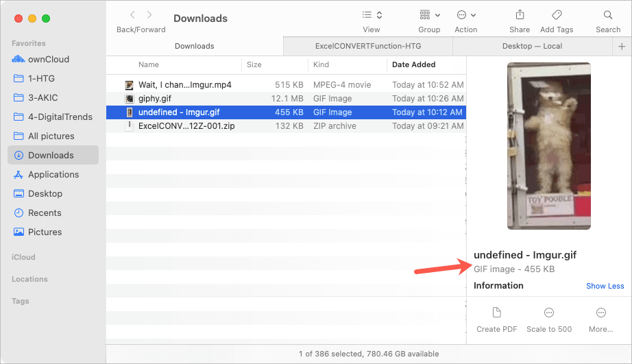Go back with the back arrow
632x364 pixels.
click(132, 14)
